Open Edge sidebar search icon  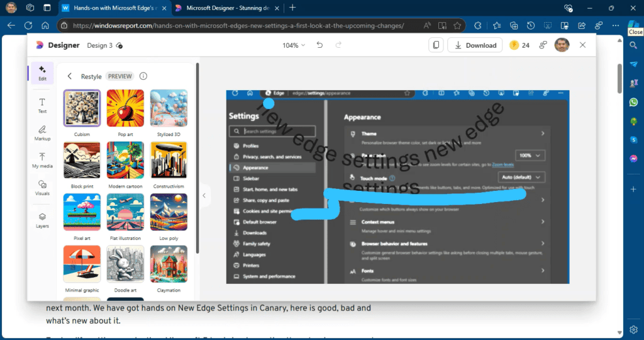point(633,45)
